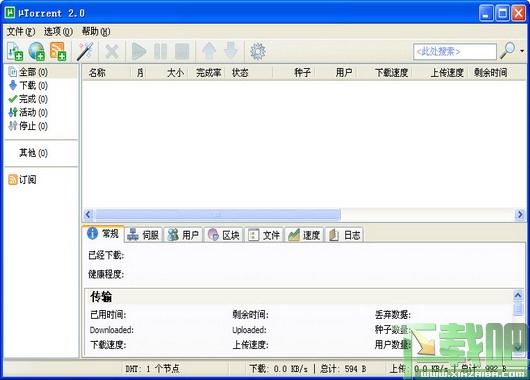530x380 pixels.
Task: Click the Add Torrent toolbar icon
Action: coord(15,51)
